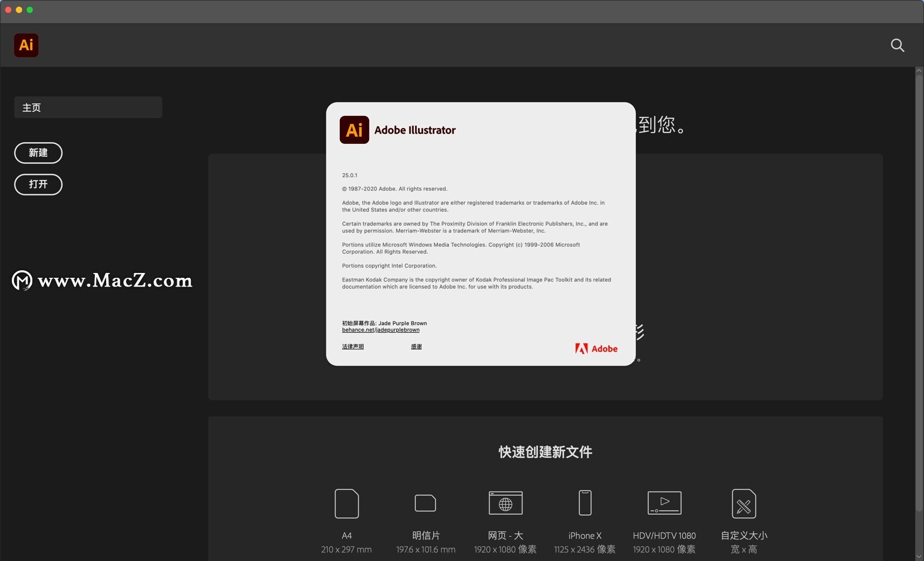Choose the 网页 - 大 web preset icon
This screenshot has width=924, height=561.
tap(505, 503)
